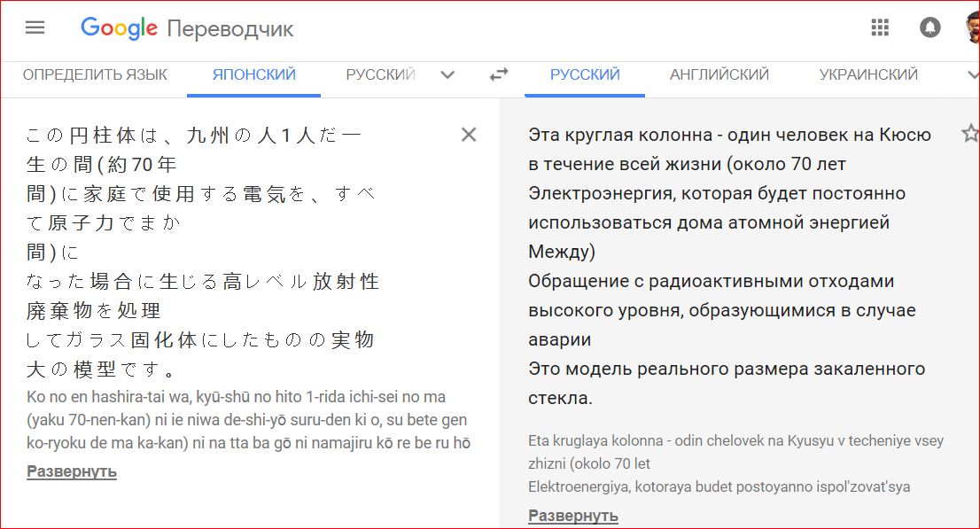Screen dimensions: 980x529
Task: Select the Определить язык source tab
Action: tap(95, 75)
